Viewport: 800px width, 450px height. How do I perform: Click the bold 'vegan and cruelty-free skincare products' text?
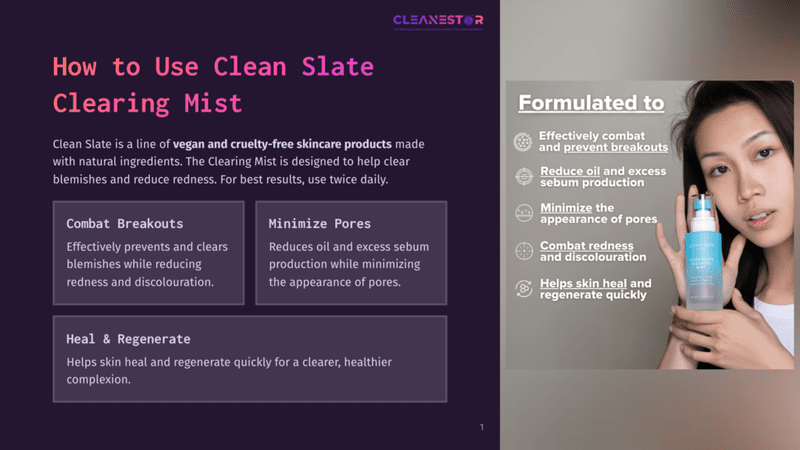(x=282, y=144)
